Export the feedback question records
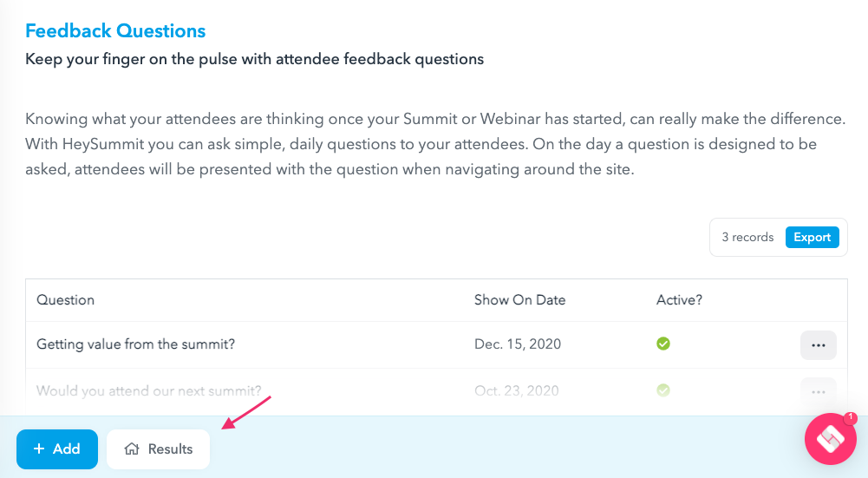This screenshot has height=478, width=868. (813, 237)
